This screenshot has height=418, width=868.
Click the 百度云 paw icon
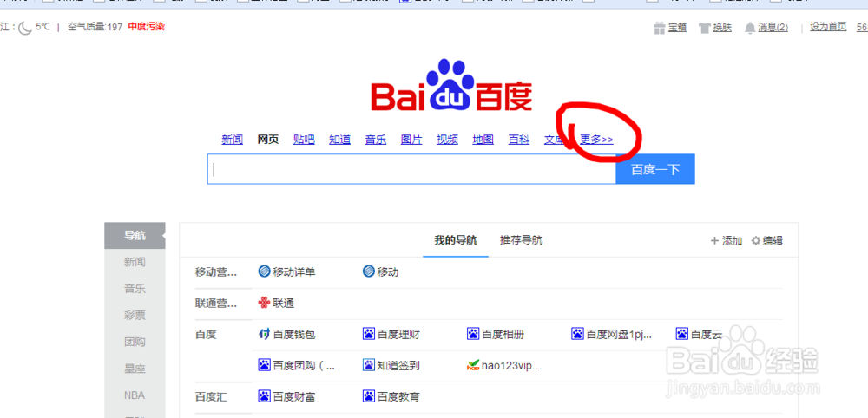coord(682,334)
